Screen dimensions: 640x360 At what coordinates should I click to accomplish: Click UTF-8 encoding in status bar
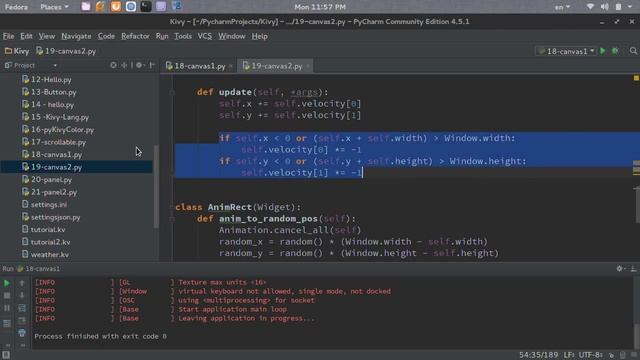pos(591,355)
